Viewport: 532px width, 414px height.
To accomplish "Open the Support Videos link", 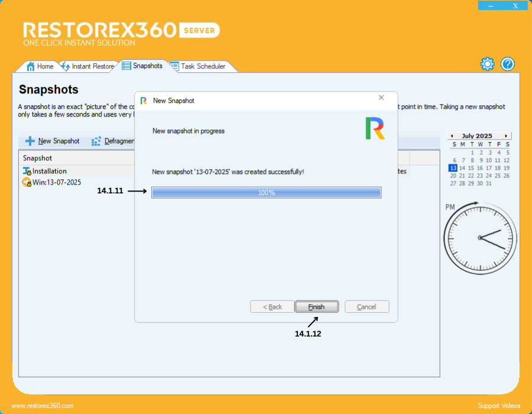I will (x=499, y=406).
